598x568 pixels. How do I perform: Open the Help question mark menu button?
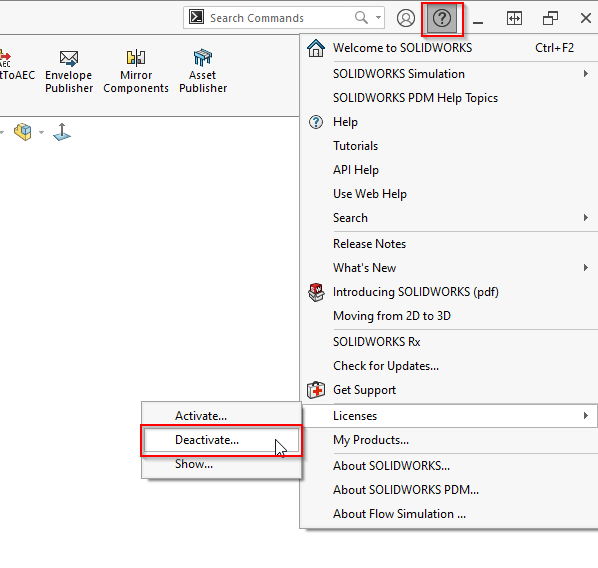pyautogui.click(x=442, y=19)
